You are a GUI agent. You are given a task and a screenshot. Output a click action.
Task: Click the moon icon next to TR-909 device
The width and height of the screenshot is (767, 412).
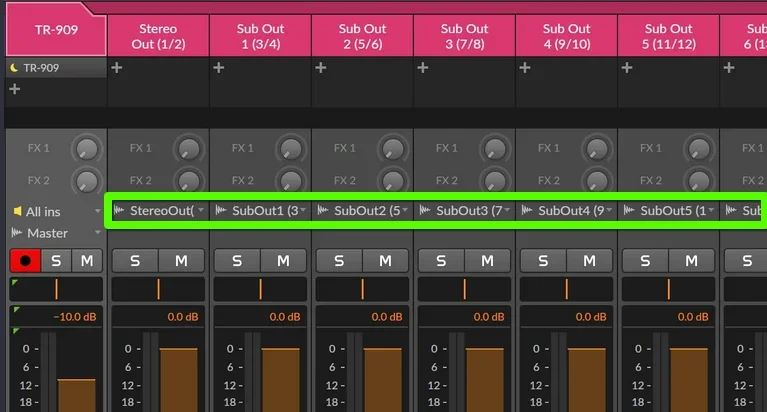(x=14, y=68)
